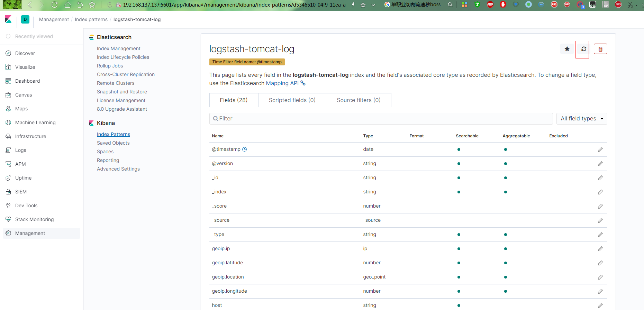Click browser reload button

coord(54,5)
